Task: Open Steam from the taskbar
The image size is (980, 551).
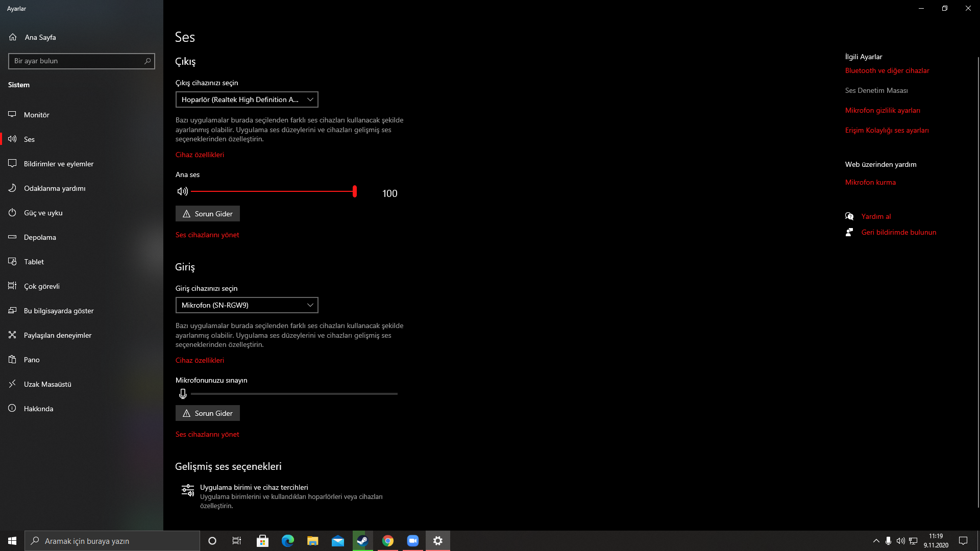Action: point(362,541)
